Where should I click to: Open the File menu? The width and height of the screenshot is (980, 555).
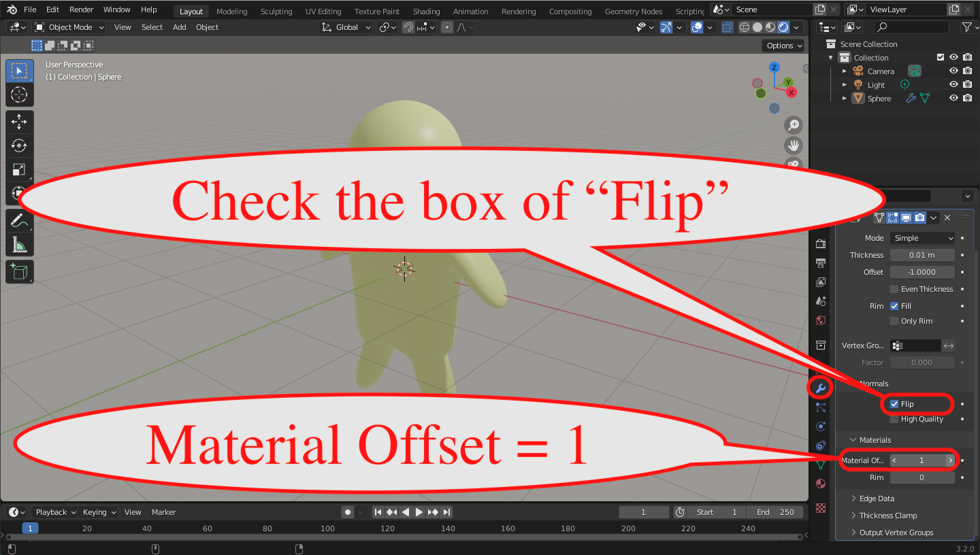[30, 10]
